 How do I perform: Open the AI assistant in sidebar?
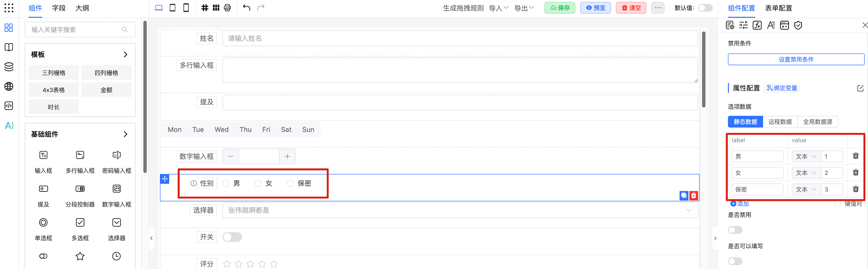(9, 125)
